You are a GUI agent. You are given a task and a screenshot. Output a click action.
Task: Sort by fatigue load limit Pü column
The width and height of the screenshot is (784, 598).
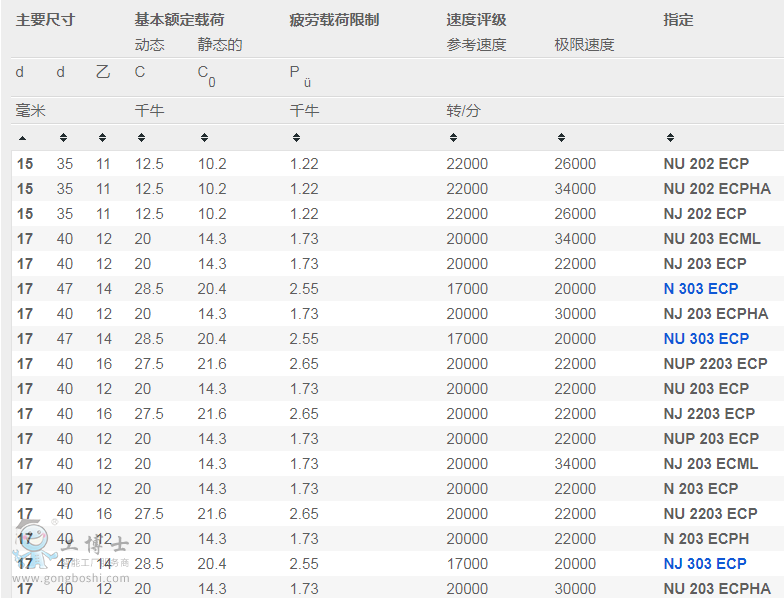(x=296, y=138)
